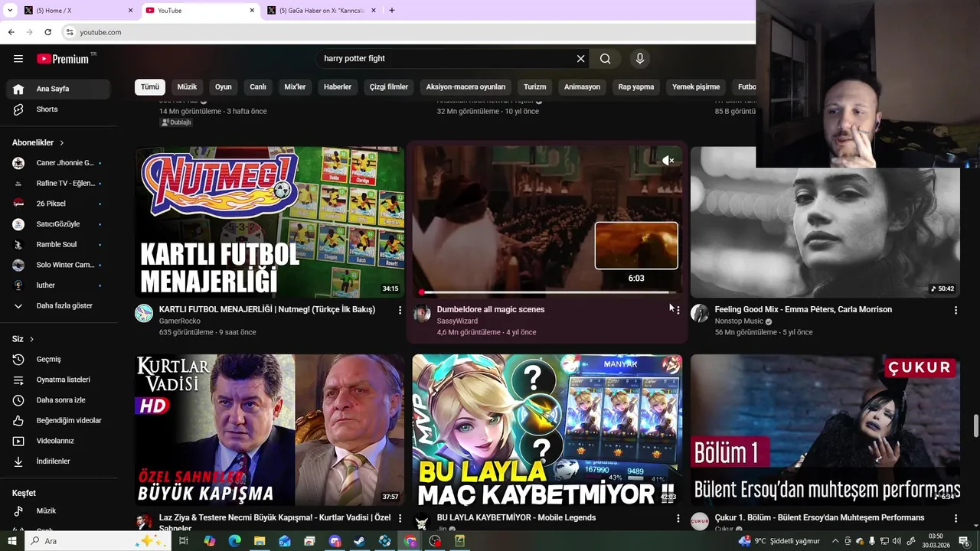Select the Animasyon filter chip

click(582, 87)
